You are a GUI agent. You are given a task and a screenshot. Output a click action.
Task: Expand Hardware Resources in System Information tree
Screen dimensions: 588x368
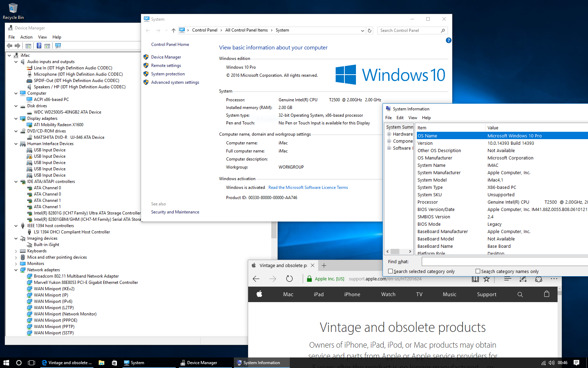(389, 134)
